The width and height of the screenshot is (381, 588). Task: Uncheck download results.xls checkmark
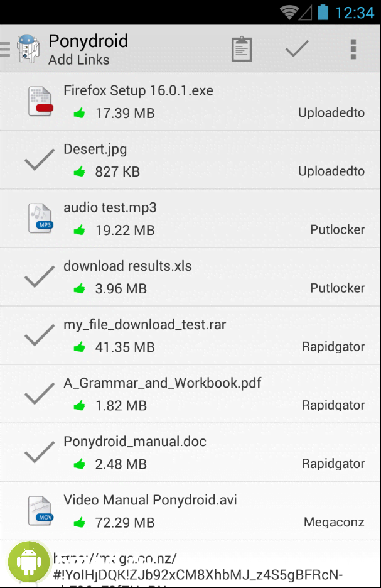pyautogui.click(x=39, y=277)
